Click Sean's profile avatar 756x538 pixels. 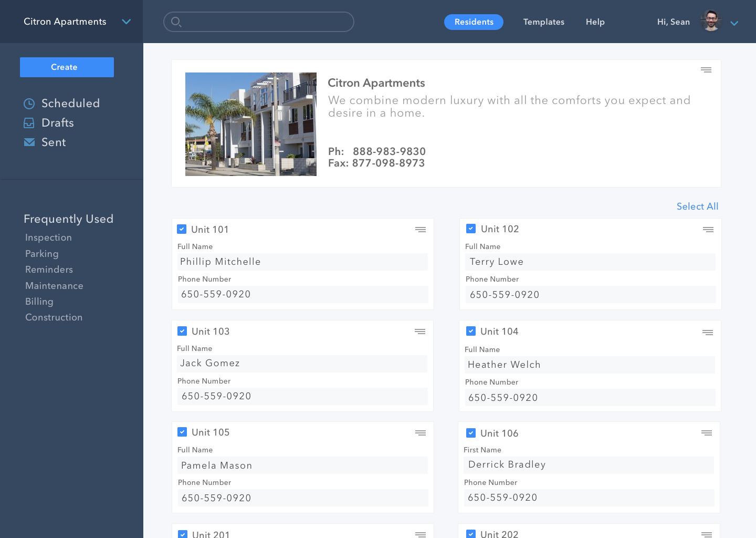(711, 22)
